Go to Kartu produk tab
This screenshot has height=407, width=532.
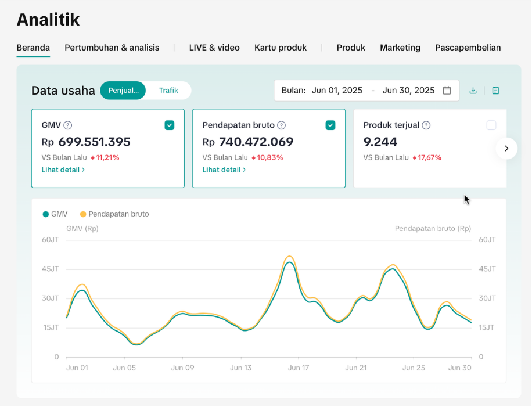tap(281, 48)
